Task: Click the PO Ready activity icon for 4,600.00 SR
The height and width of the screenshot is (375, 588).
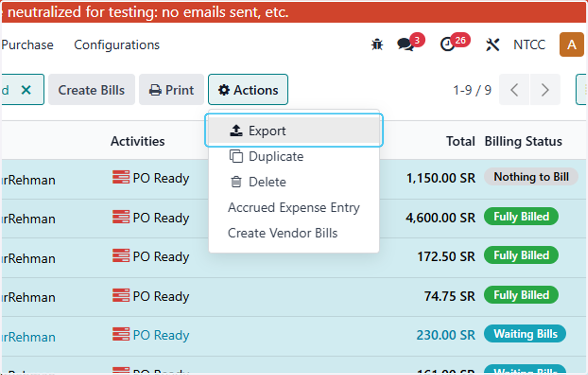Action: pos(121,217)
